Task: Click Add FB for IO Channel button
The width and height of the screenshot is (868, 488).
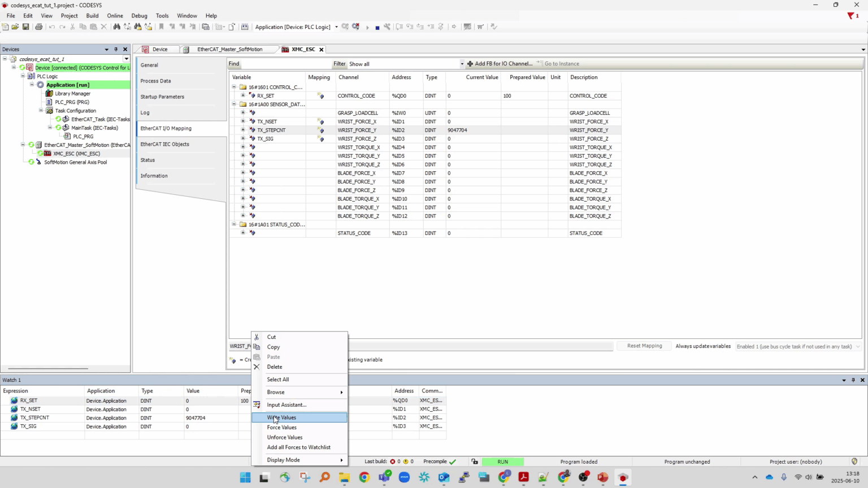Action: pos(502,63)
